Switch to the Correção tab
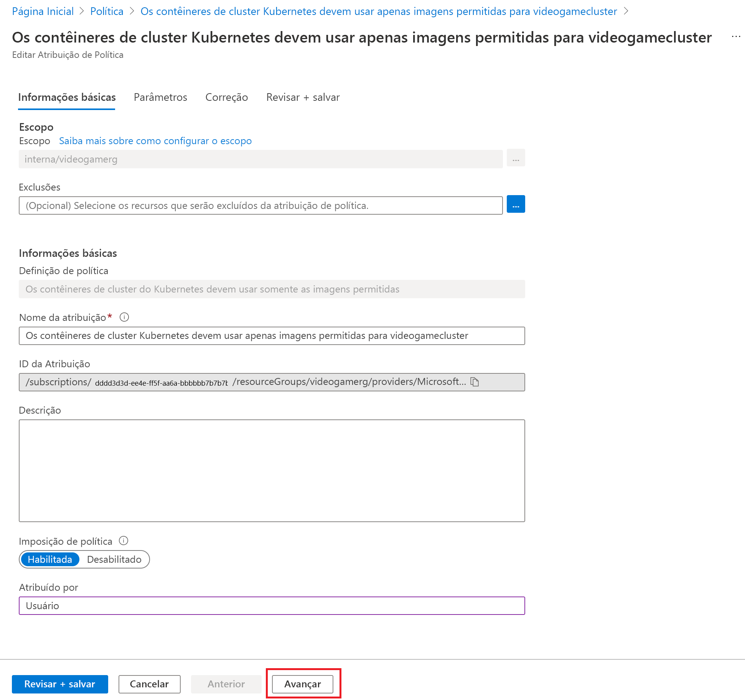745x700 pixels. [x=226, y=97]
